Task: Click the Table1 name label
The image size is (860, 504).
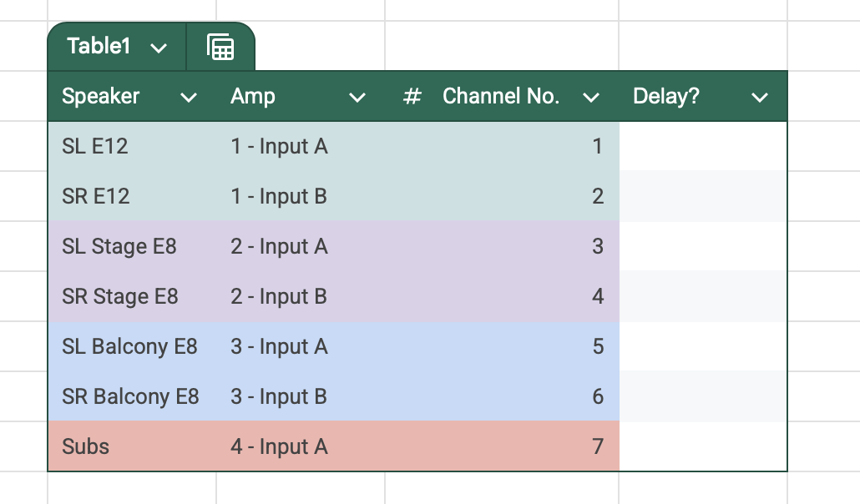Action: tap(99, 46)
